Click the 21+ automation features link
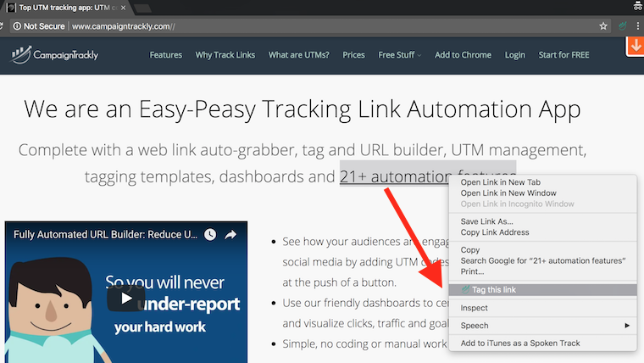The width and height of the screenshot is (644, 363). tap(394, 176)
